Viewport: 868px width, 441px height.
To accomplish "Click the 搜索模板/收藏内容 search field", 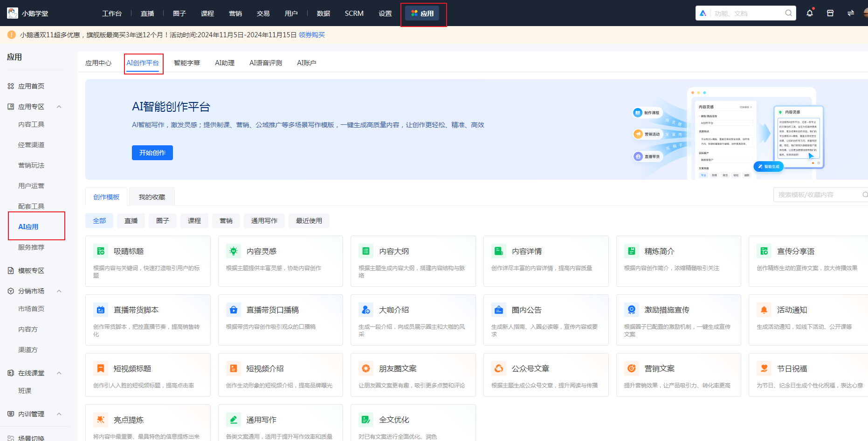I will [820, 195].
